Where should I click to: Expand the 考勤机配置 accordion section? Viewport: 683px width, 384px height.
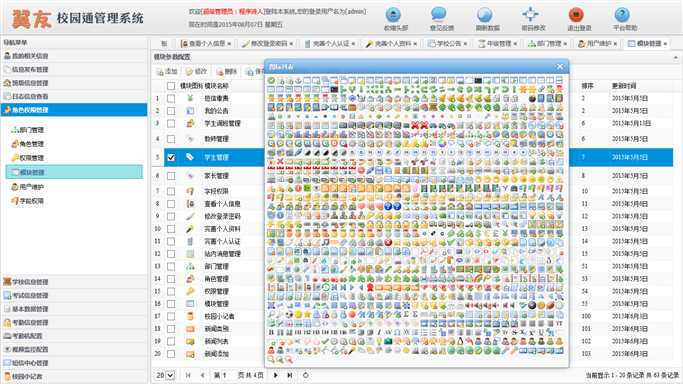tap(74, 336)
